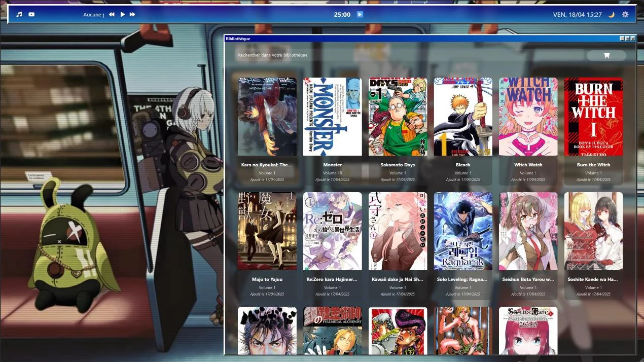Image resolution: width=644 pixels, height=362 pixels.
Task: Open Seishun Buta Yarou cover
Action: click(x=528, y=231)
